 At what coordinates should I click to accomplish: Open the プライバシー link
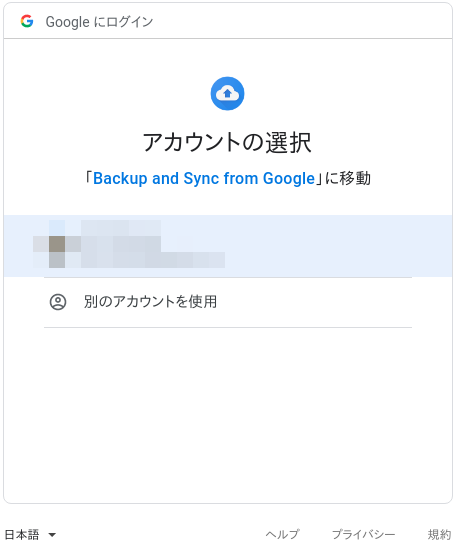(x=363, y=535)
